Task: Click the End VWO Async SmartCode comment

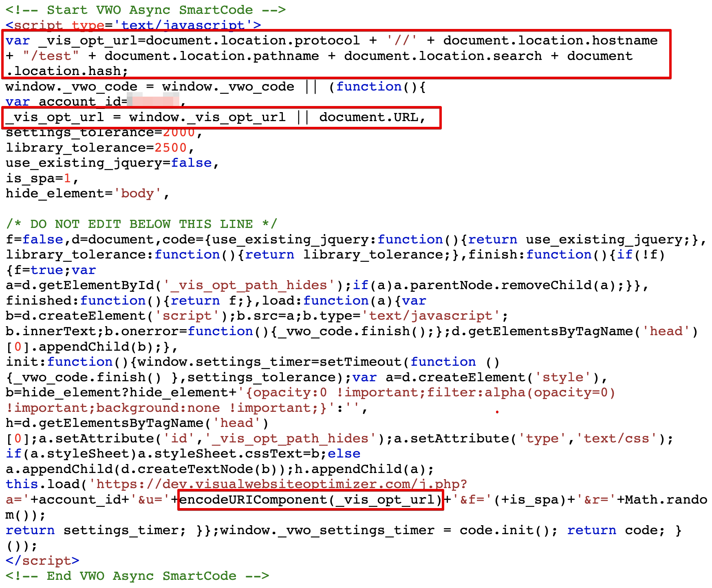Action: tap(137, 576)
